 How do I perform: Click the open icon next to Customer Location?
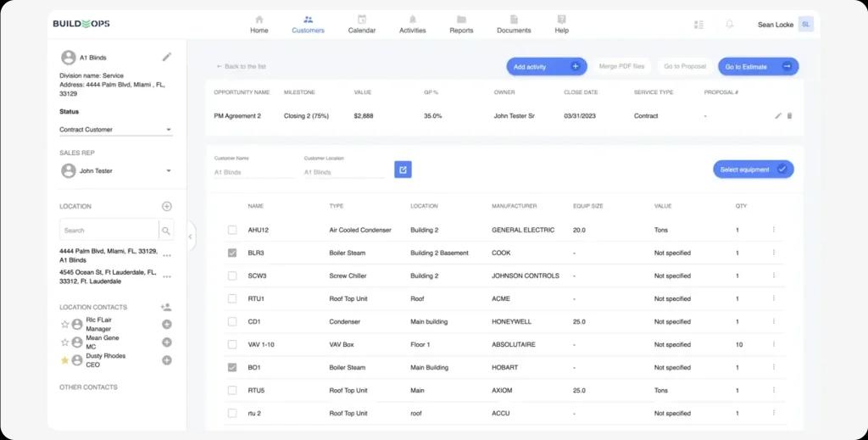[x=403, y=170]
